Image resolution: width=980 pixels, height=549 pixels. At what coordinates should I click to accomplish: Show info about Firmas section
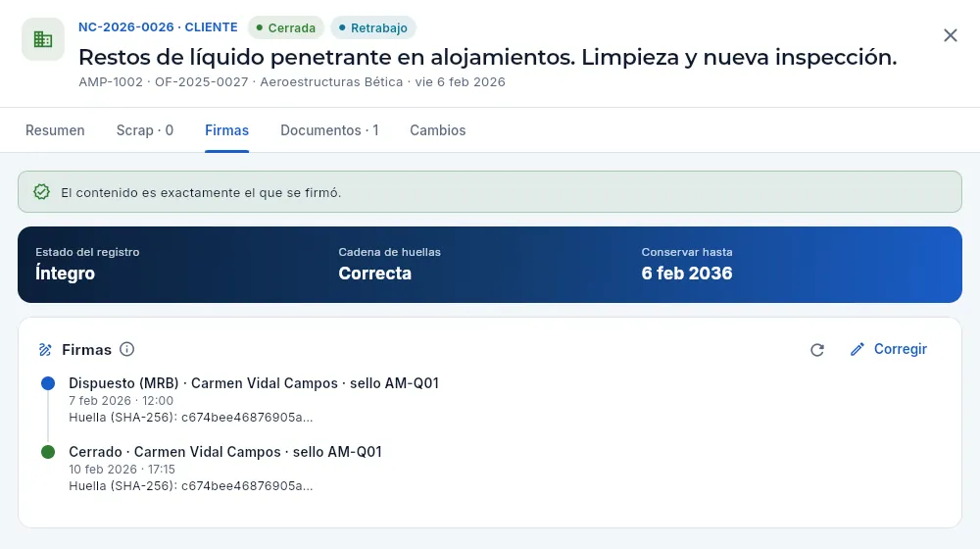[x=126, y=349]
